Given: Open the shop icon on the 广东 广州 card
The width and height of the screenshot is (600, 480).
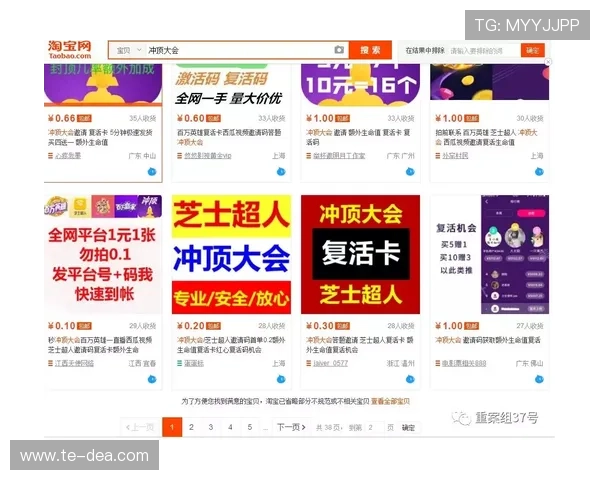Looking at the screenshot, I should [x=308, y=155].
